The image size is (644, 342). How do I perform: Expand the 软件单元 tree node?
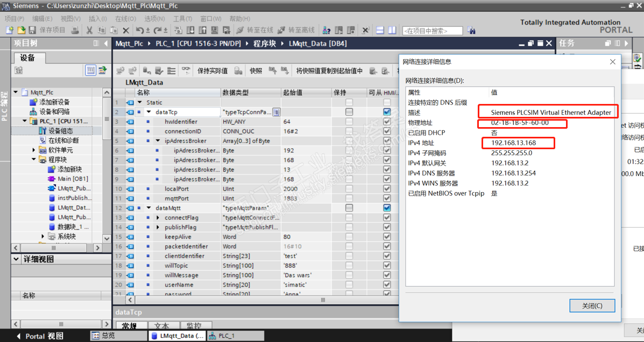(x=34, y=150)
